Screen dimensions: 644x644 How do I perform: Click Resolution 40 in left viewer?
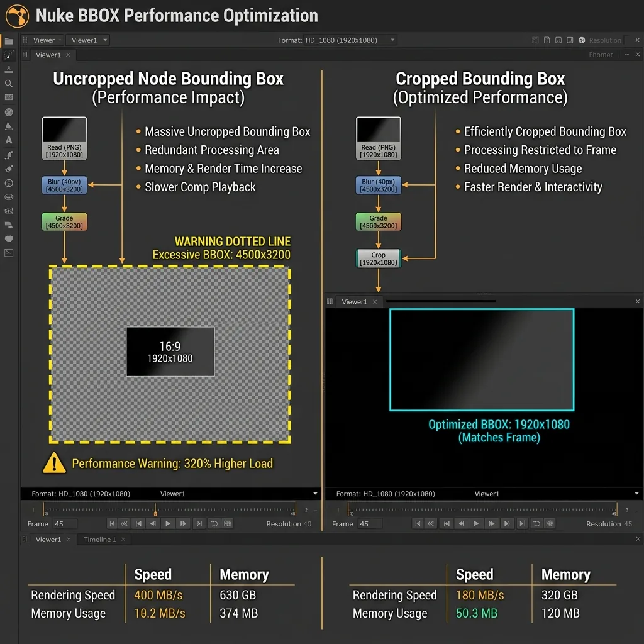[288, 524]
